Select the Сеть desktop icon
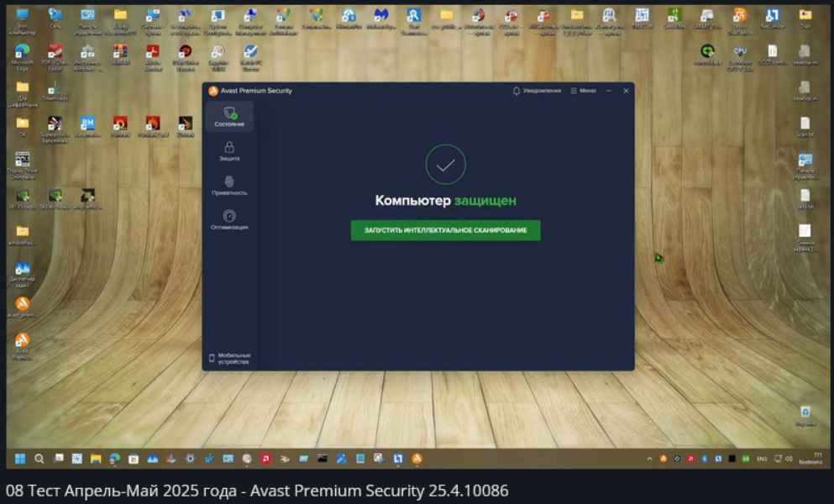The image size is (834, 504). (x=55, y=18)
